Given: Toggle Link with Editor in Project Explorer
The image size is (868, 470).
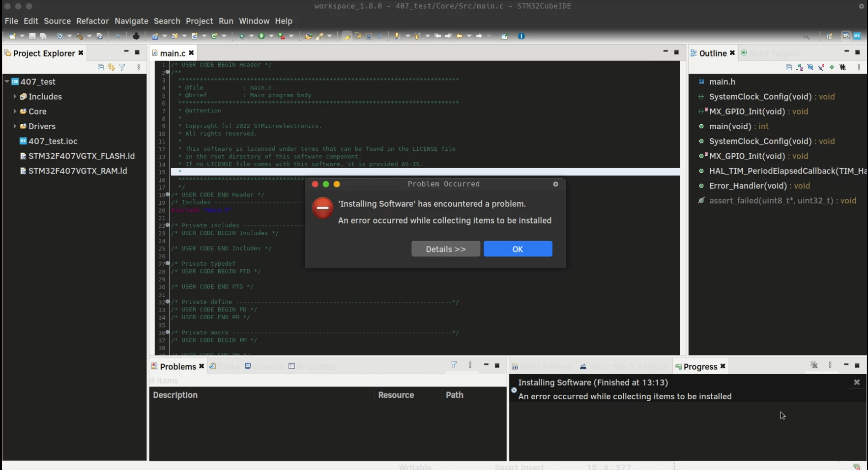Looking at the screenshot, I should point(112,67).
